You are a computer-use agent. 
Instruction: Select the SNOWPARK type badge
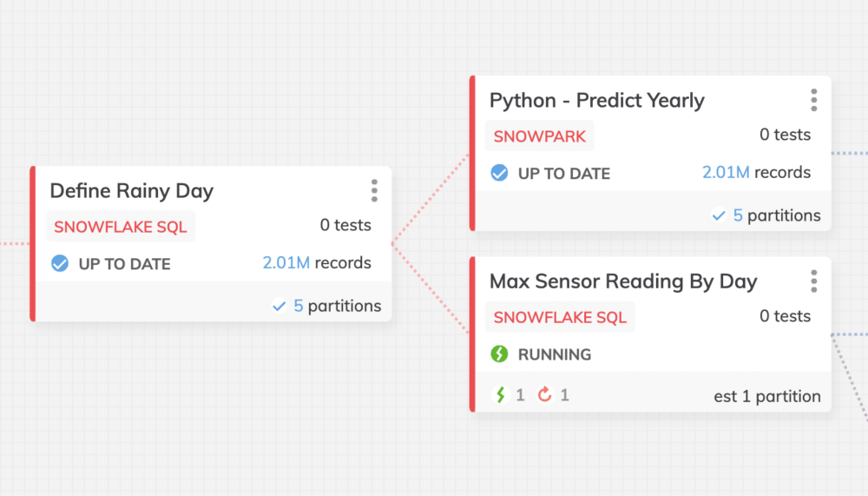540,136
